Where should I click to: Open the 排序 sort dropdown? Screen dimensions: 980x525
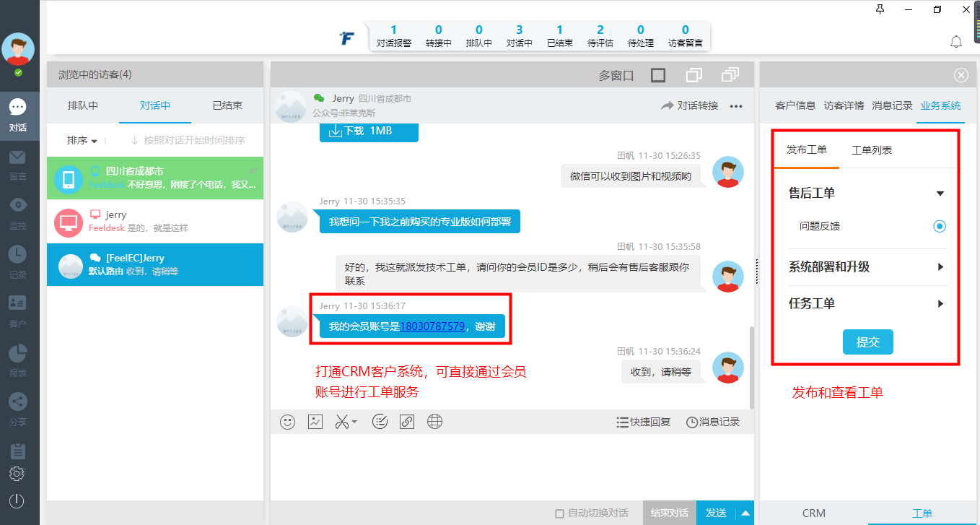pos(82,140)
